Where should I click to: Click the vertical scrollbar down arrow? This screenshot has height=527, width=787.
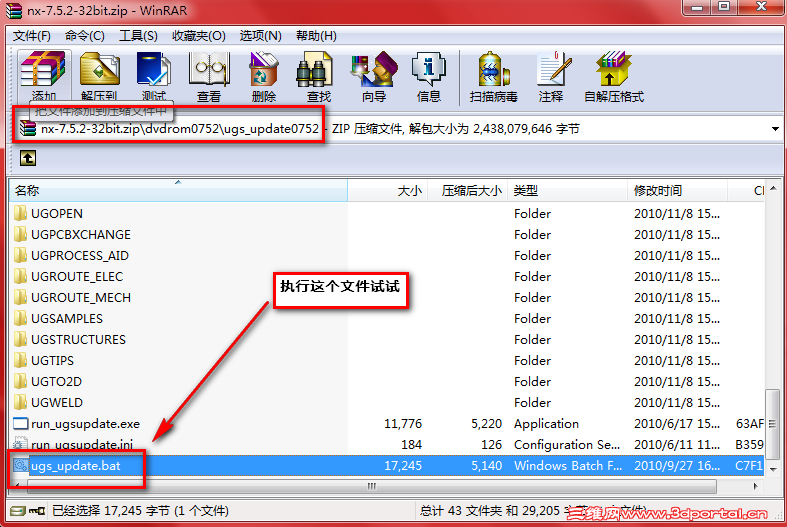tap(773, 470)
